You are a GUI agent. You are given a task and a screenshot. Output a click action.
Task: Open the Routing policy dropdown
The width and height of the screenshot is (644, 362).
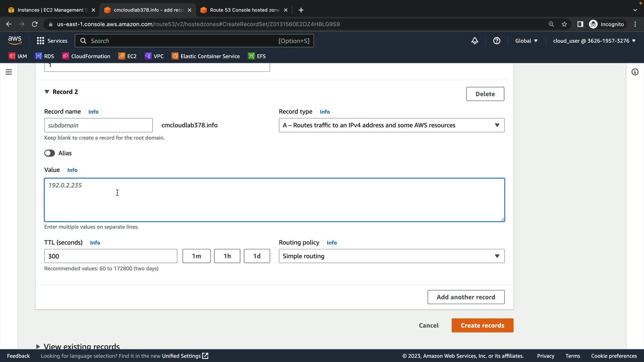pos(391,256)
